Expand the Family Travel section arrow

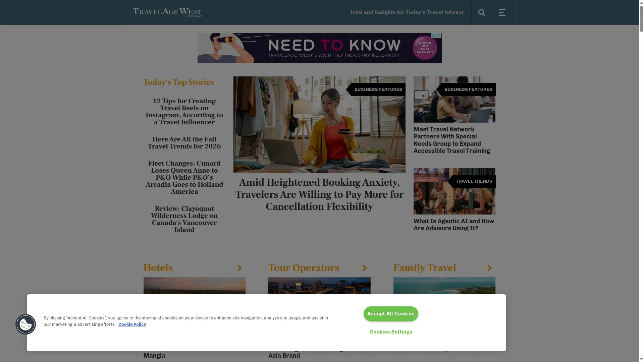pyautogui.click(x=490, y=268)
